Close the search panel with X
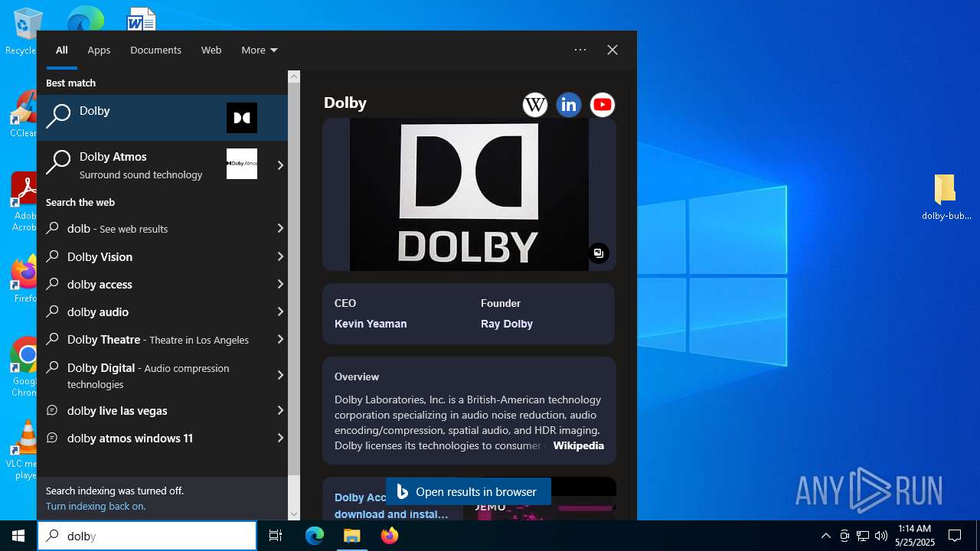 point(612,50)
